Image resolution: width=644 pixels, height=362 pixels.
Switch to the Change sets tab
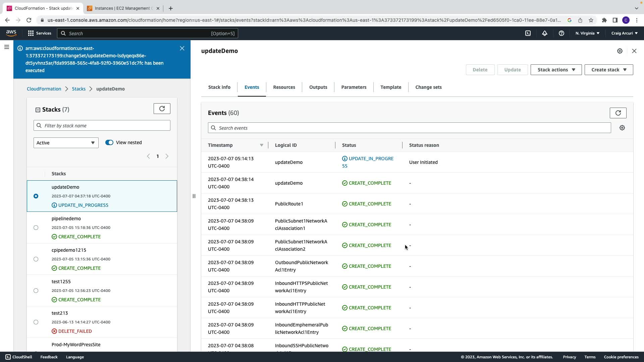(x=428, y=87)
